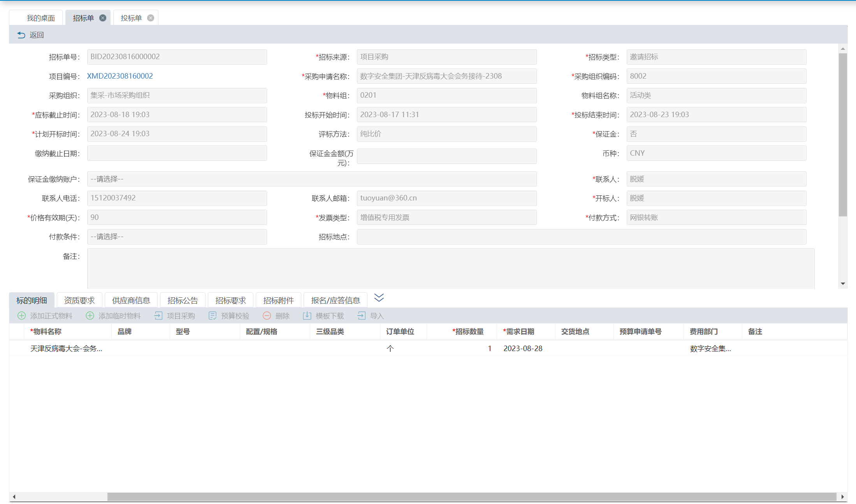The width and height of the screenshot is (856, 504).
Task: Open the 发票类型 dropdown
Action: click(446, 218)
